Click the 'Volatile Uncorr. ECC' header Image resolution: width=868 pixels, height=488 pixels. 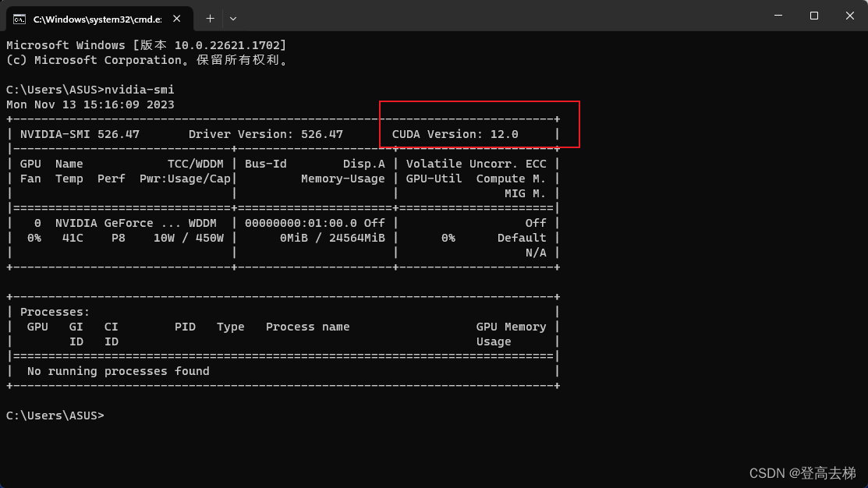[x=476, y=164]
